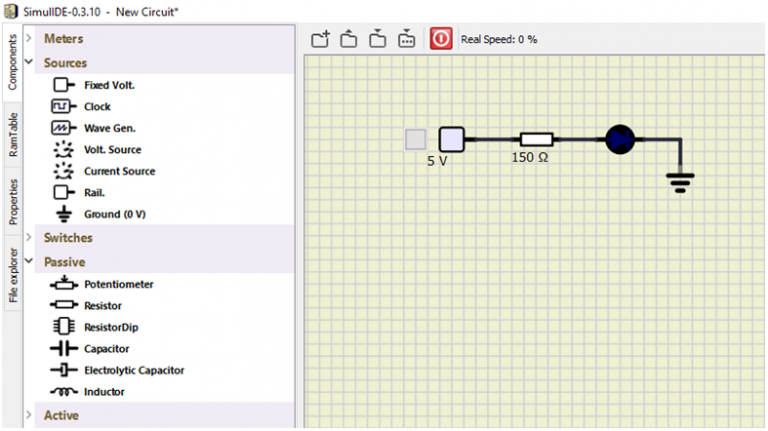Viewport: 768px width, 431px height.
Task: Open the Properties side tab
Action: pos(13,201)
